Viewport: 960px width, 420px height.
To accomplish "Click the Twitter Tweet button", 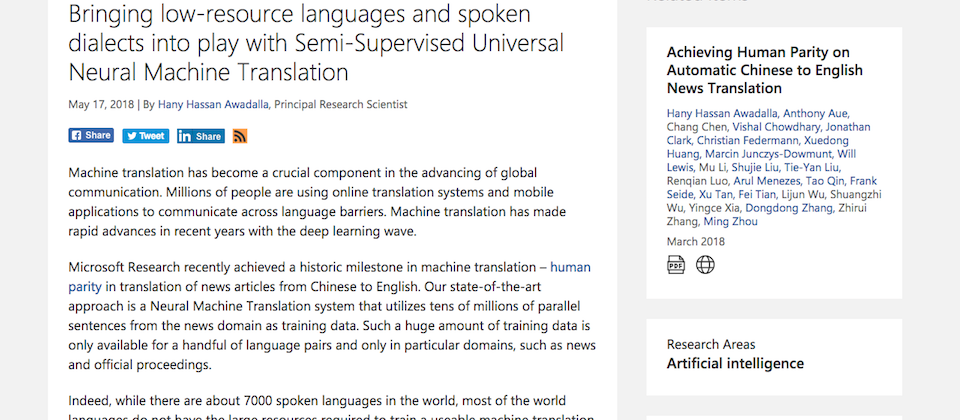I will 145,136.
